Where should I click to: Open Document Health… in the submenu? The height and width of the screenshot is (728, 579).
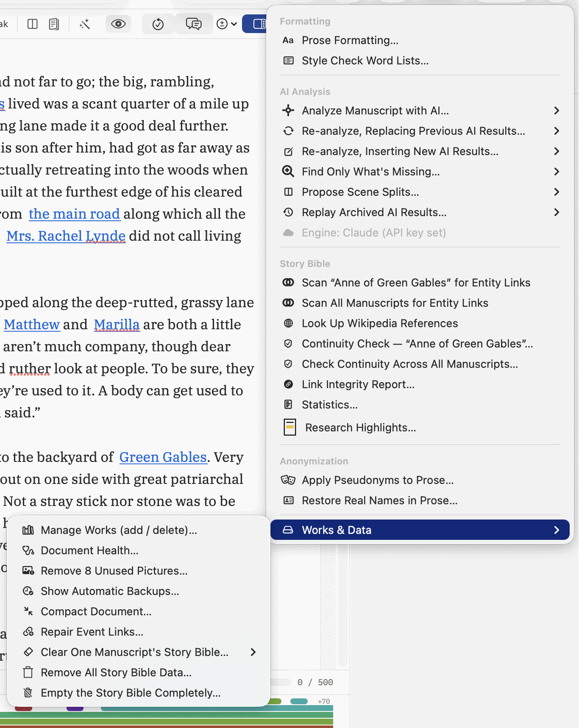point(139,550)
